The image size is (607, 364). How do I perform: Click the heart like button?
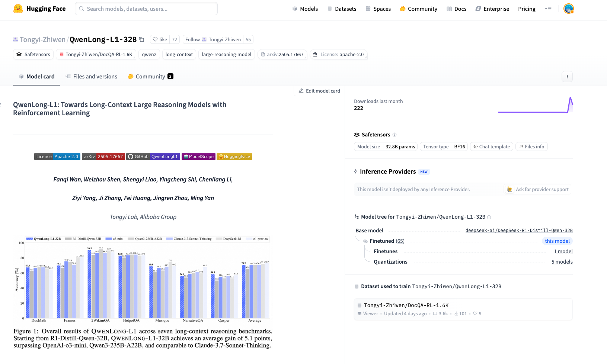pyautogui.click(x=160, y=39)
